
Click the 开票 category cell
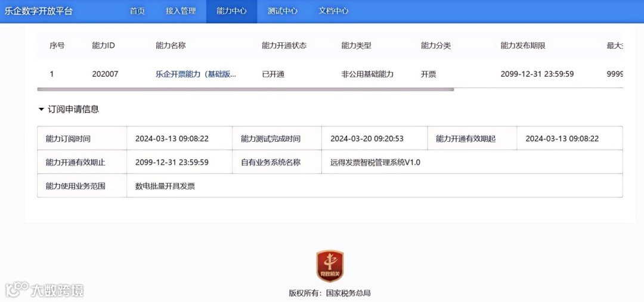click(x=428, y=74)
